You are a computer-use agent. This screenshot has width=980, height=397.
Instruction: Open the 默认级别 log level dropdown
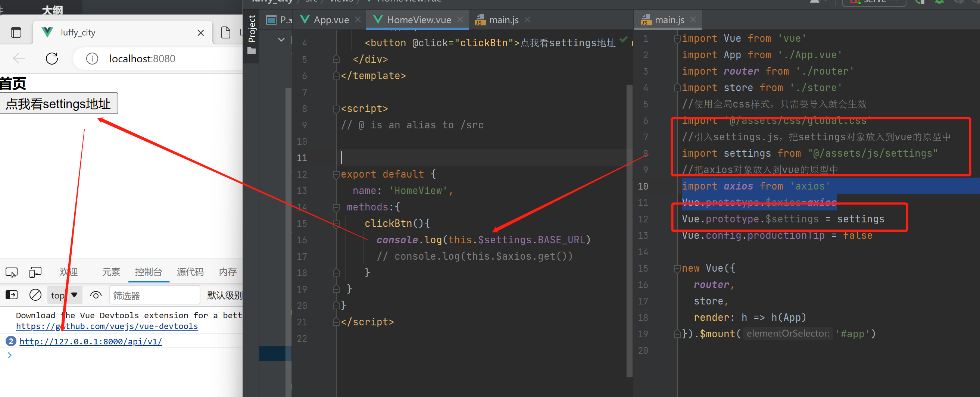[x=224, y=295]
